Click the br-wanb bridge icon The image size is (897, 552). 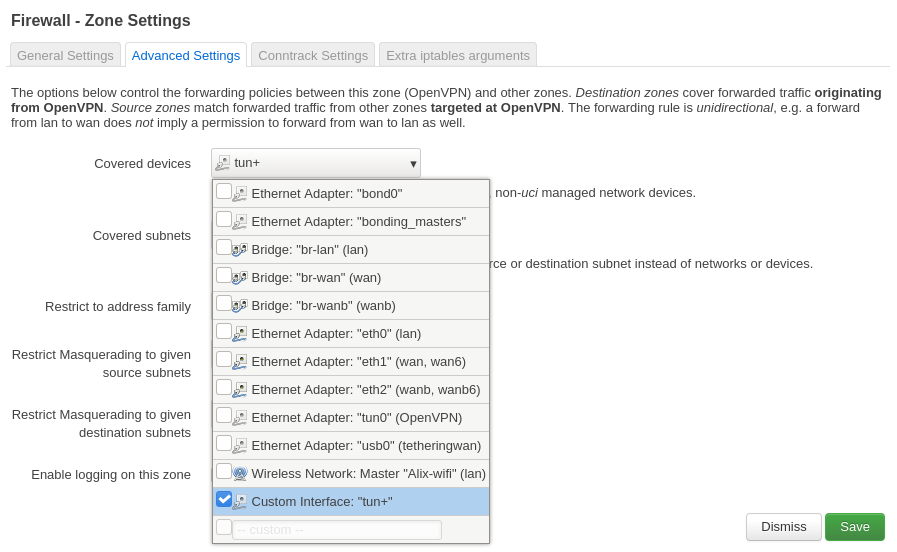click(x=240, y=306)
